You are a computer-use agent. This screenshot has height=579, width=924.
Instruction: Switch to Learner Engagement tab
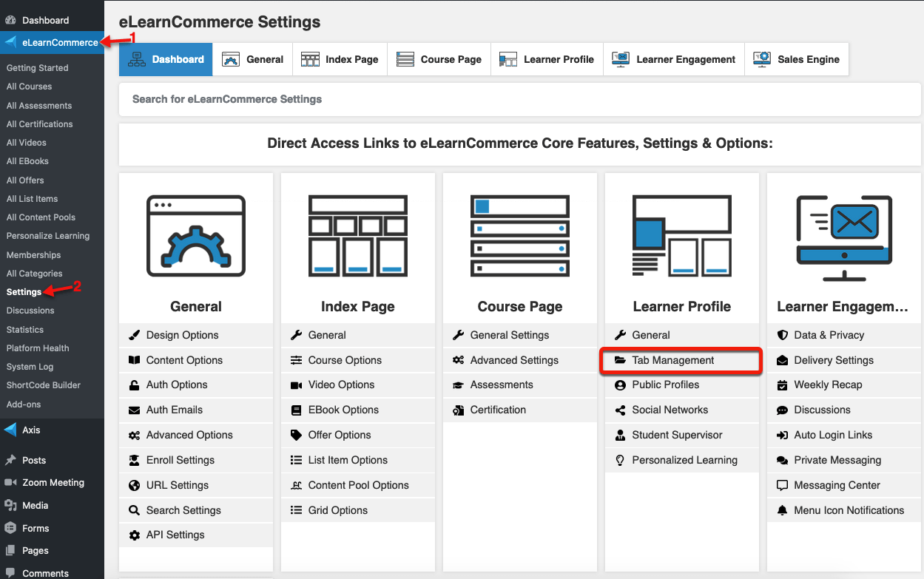tap(674, 59)
